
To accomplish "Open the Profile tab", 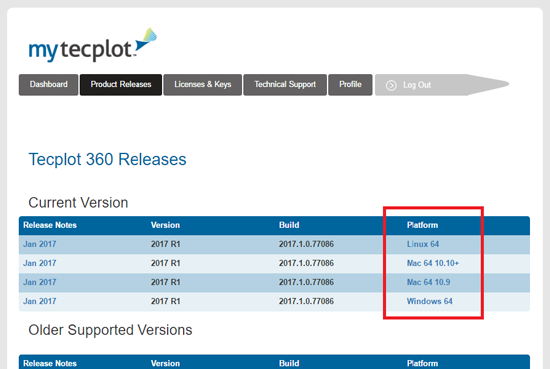I will pos(350,85).
